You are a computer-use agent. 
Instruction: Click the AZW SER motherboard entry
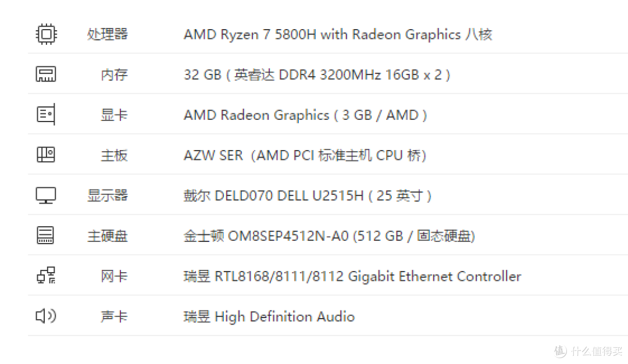tap(305, 155)
